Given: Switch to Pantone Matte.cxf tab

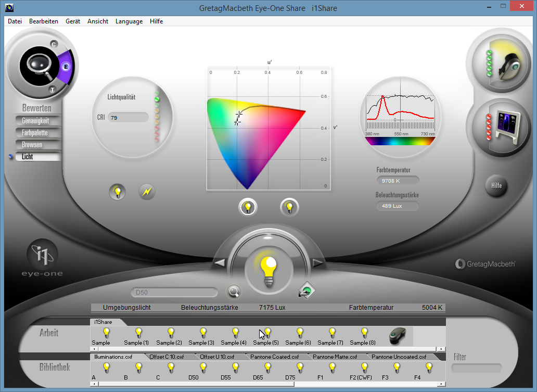Looking at the screenshot, I should pos(337,357).
